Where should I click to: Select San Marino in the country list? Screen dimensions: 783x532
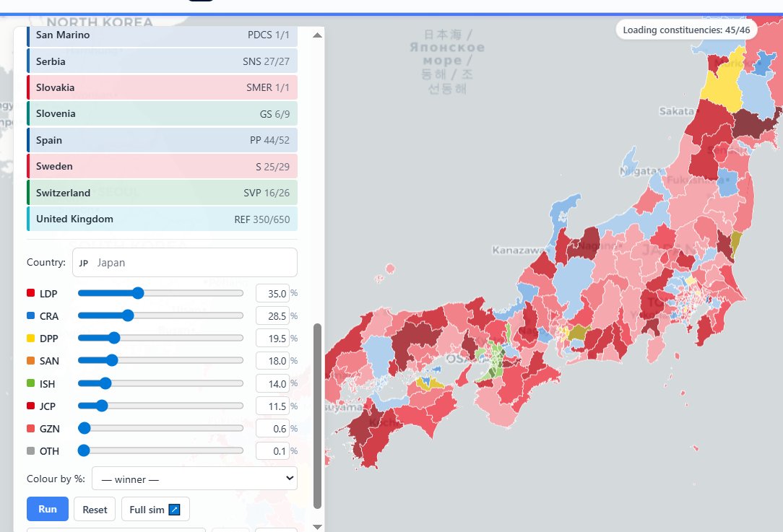coord(163,35)
